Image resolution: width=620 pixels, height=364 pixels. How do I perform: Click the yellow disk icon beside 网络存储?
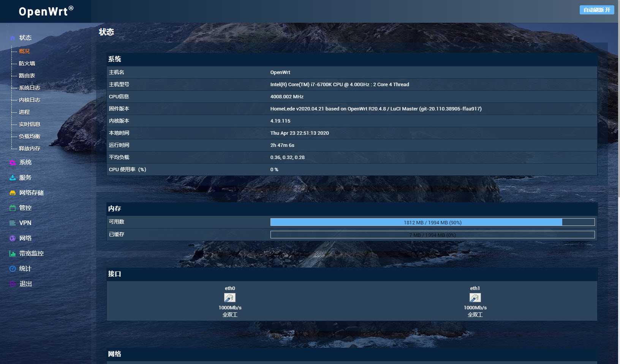click(13, 193)
